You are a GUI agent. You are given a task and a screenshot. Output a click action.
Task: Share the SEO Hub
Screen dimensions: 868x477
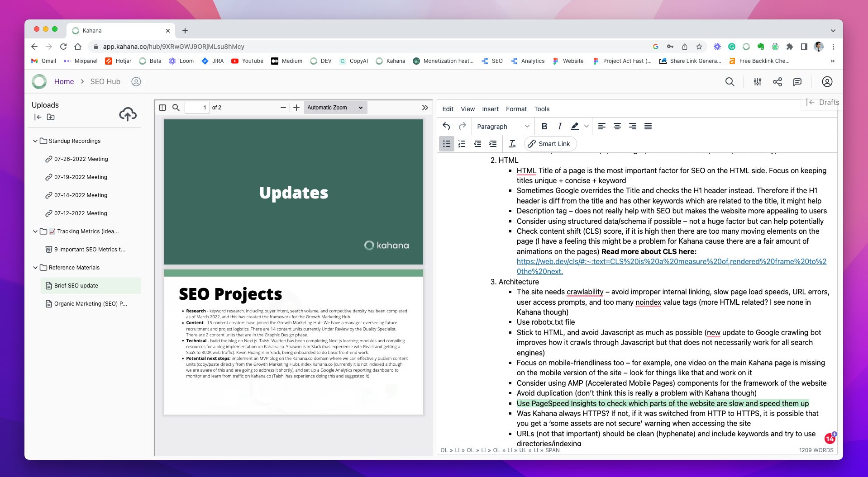pyautogui.click(x=777, y=82)
